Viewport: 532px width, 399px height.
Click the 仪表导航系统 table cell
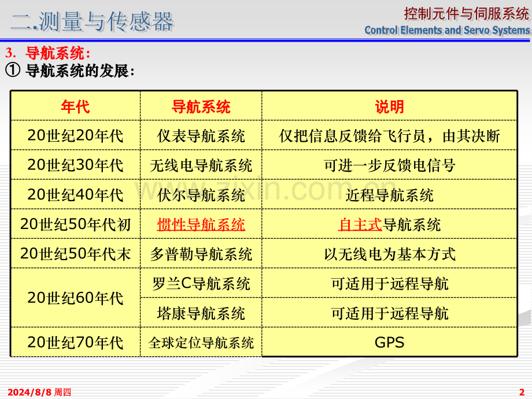coord(201,135)
